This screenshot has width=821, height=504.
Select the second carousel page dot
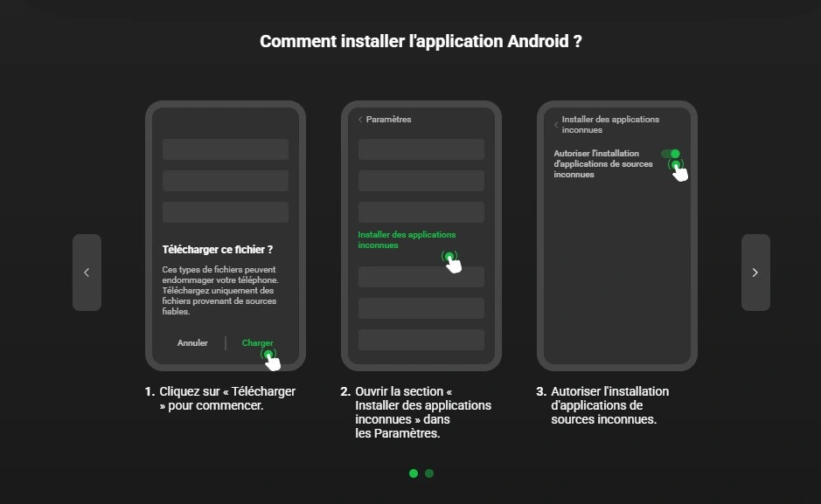(x=429, y=473)
